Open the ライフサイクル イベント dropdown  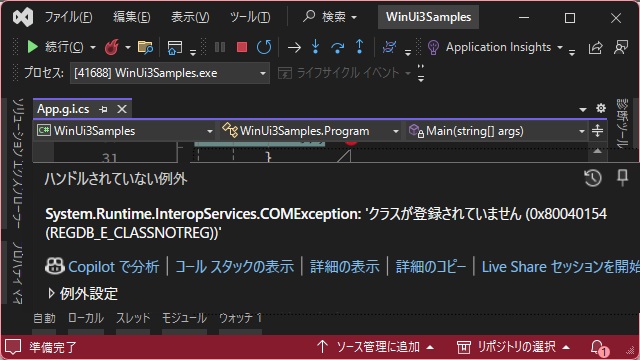(x=344, y=73)
